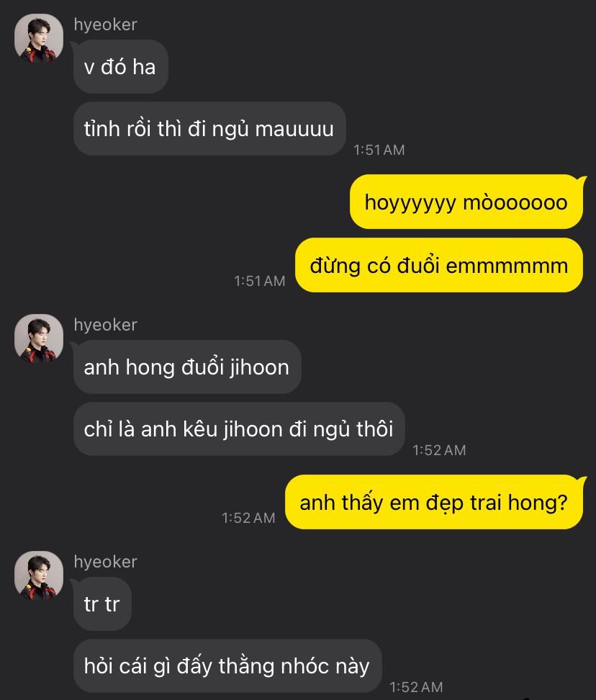Tap hyeoker's avatar beside 'anh hong đuổi jihoon'

[39, 338]
